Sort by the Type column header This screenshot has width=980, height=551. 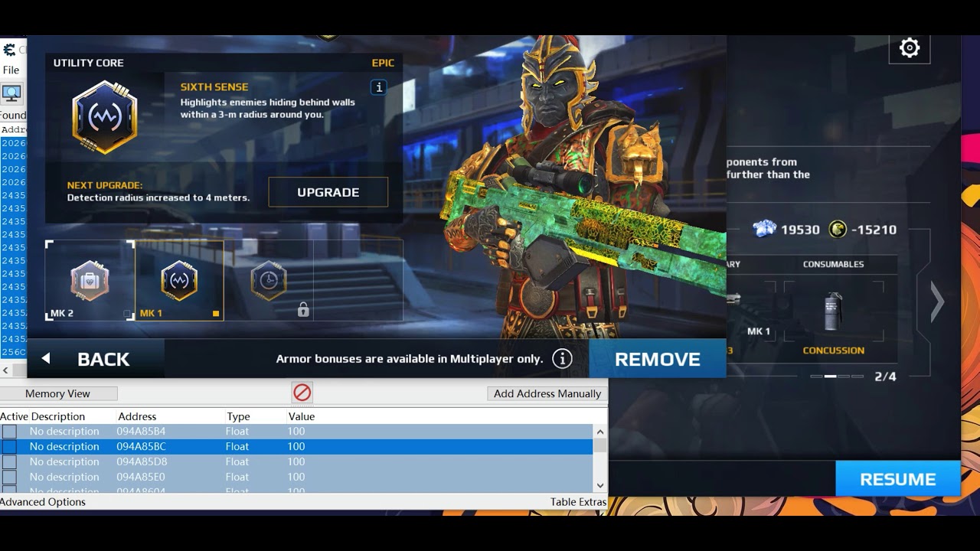[x=238, y=416]
